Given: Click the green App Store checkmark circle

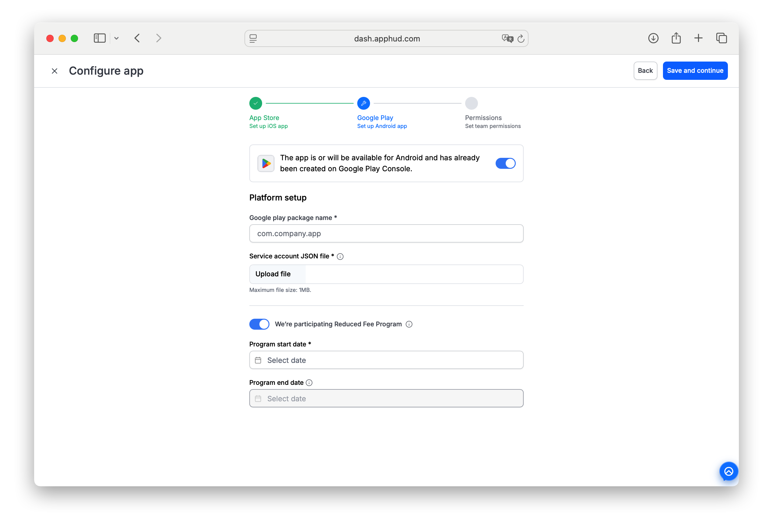Looking at the screenshot, I should (255, 103).
